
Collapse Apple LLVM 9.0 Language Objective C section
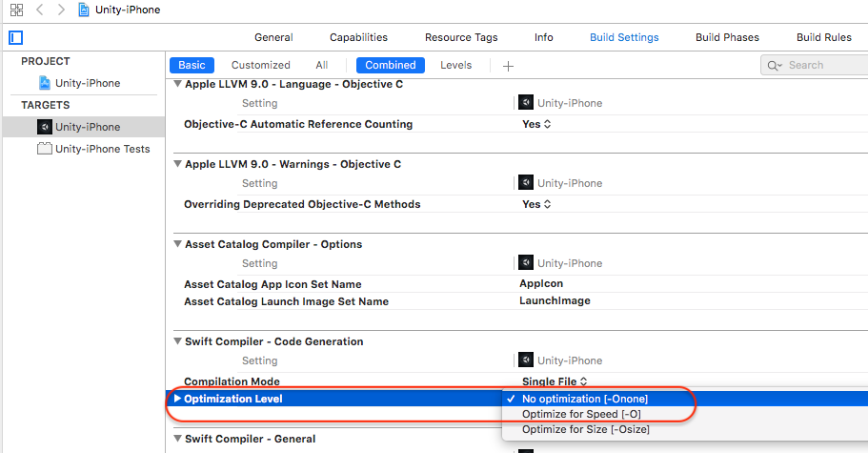(x=177, y=84)
